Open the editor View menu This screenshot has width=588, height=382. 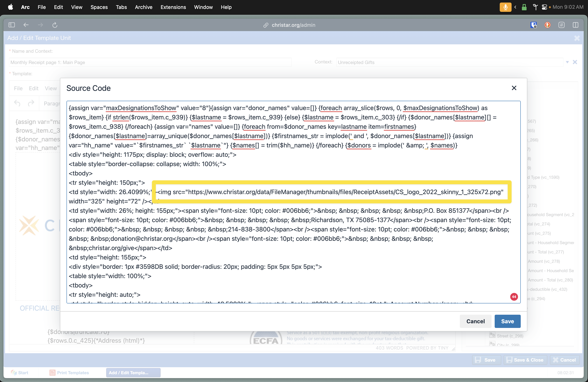tap(51, 88)
